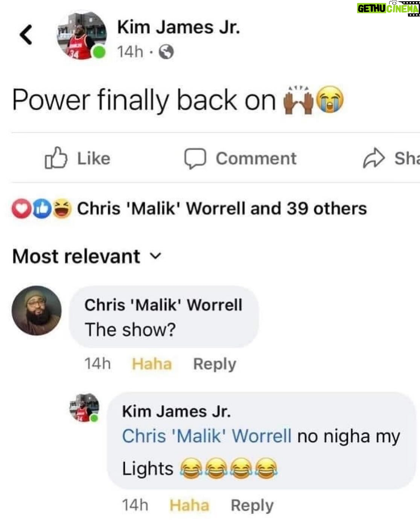Reply to Kim James Jr.'s comment

[x=252, y=505]
